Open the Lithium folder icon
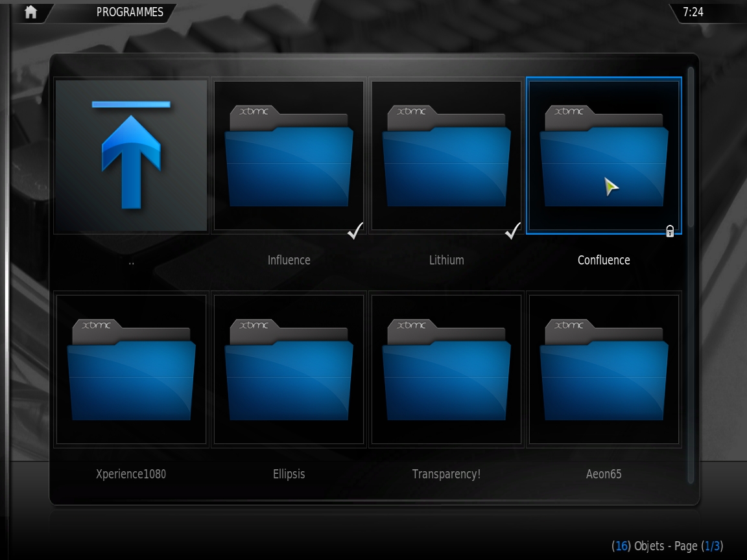The width and height of the screenshot is (747, 560). pyautogui.click(x=446, y=156)
